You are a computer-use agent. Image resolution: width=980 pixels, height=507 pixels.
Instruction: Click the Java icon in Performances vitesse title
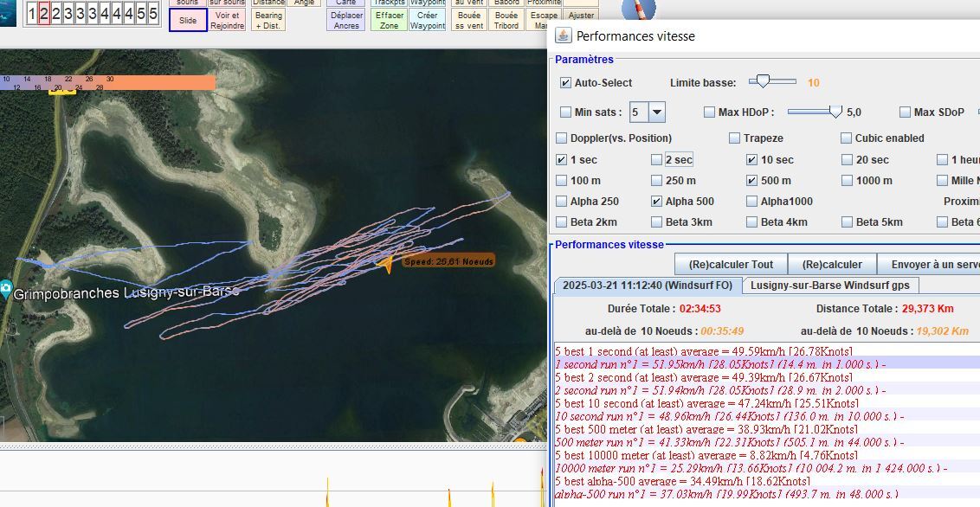point(564,35)
